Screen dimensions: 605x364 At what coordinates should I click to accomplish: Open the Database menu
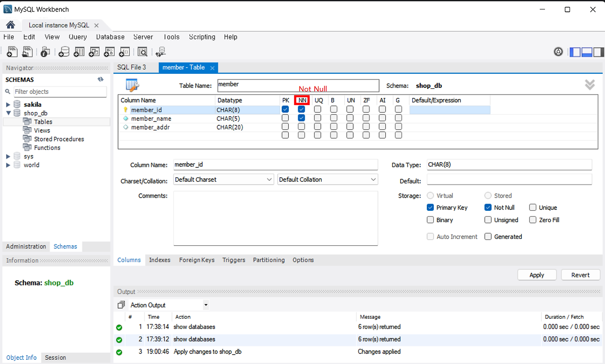pos(110,37)
